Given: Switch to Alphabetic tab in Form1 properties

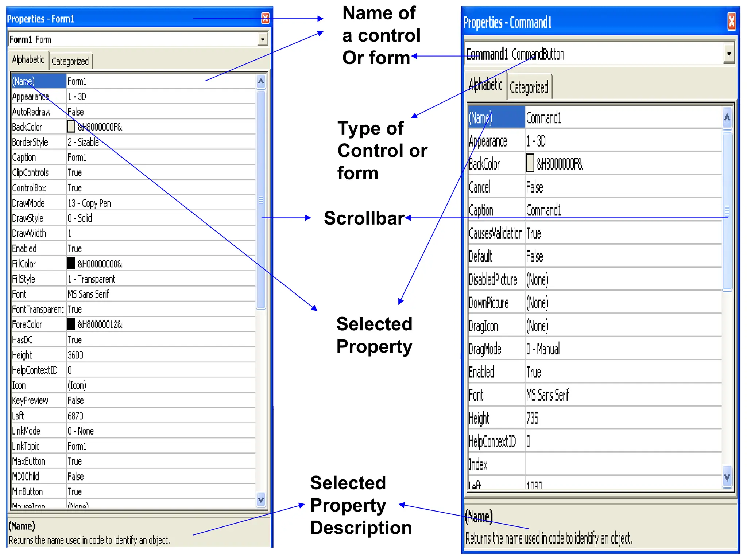Looking at the screenshot, I should [28, 60].
